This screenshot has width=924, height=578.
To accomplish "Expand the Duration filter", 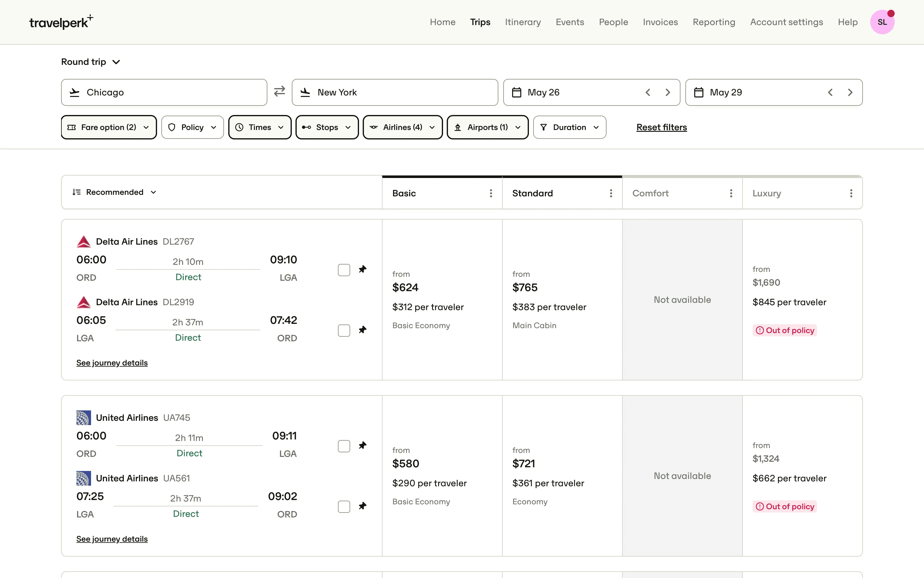I will [x=570, y=127].
